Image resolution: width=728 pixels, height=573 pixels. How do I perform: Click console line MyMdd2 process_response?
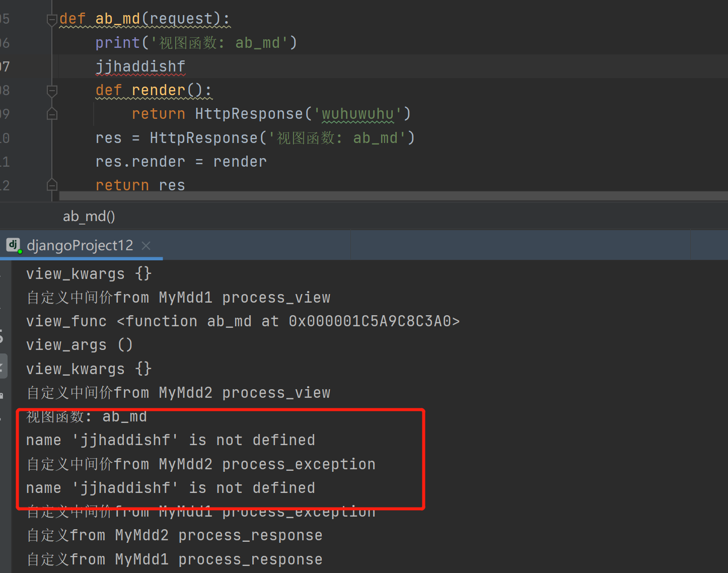point(175,535)
